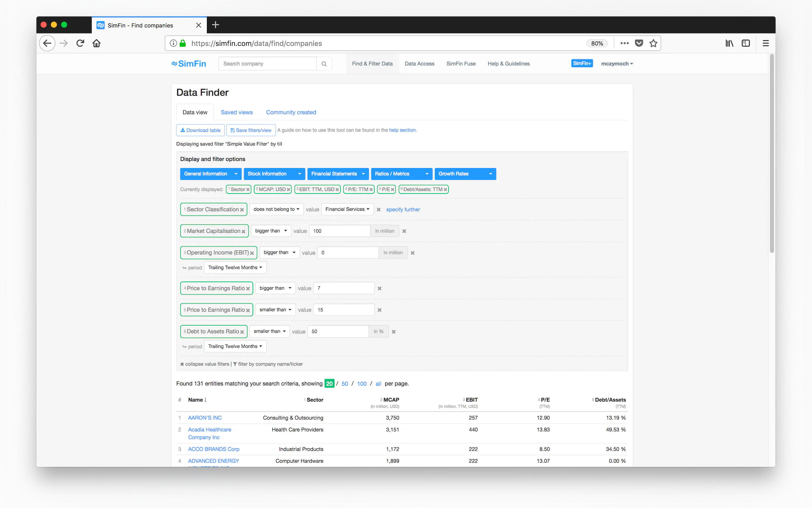Image resolution: width=812 pixels, height=508 pixels.
Task: Open Community created tab
Action: click(291, 112)
